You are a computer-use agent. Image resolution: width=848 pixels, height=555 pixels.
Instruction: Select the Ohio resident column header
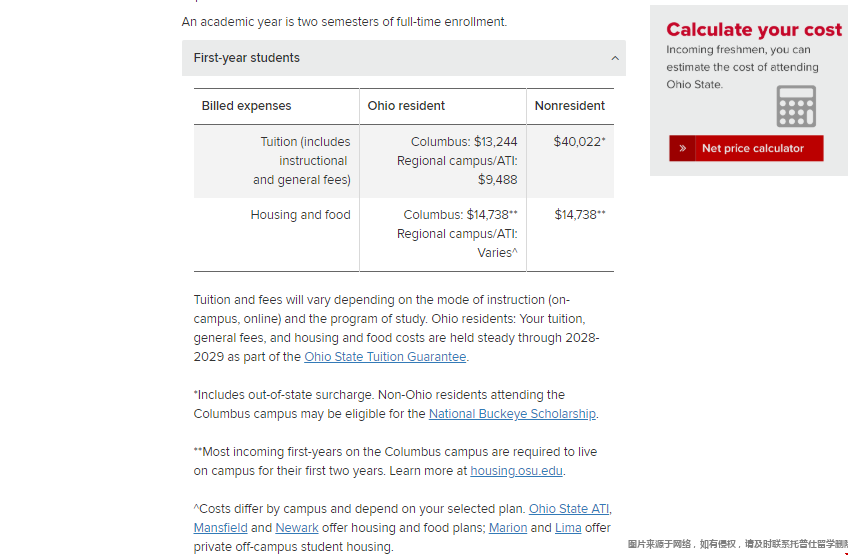pos(406,106)
